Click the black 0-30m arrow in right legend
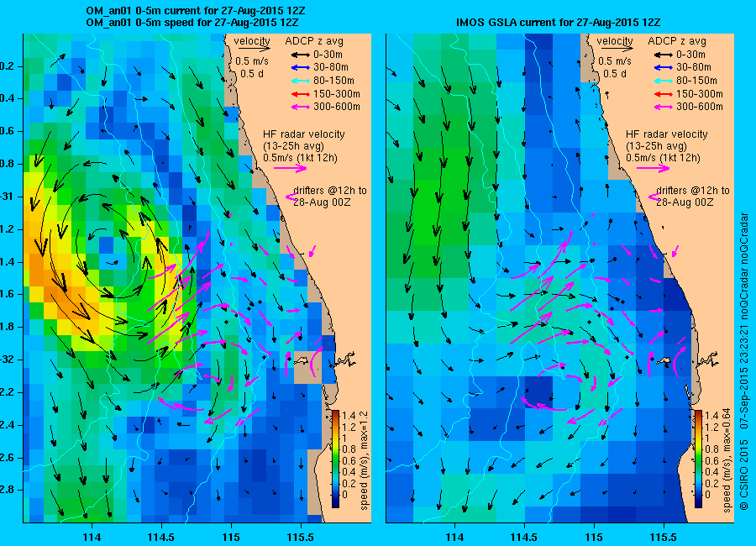The height and width of the screenshot is (546, 756). 664,55
